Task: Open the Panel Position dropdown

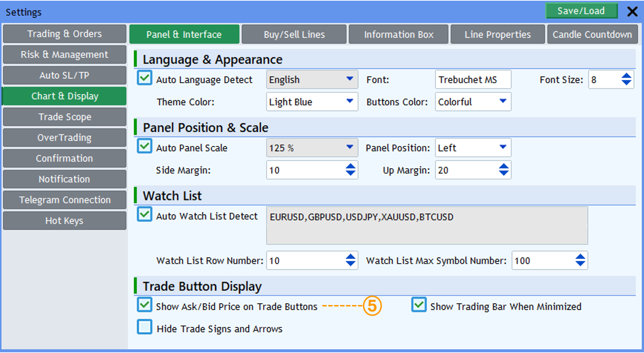Action: pos(473,148)
